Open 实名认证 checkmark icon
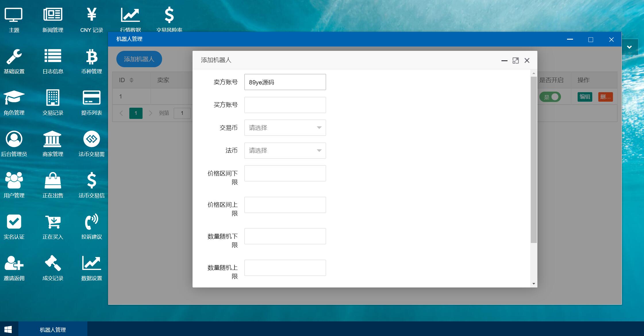Image resolution: width=644 pixels, height=336 pixels. (14, 222)
